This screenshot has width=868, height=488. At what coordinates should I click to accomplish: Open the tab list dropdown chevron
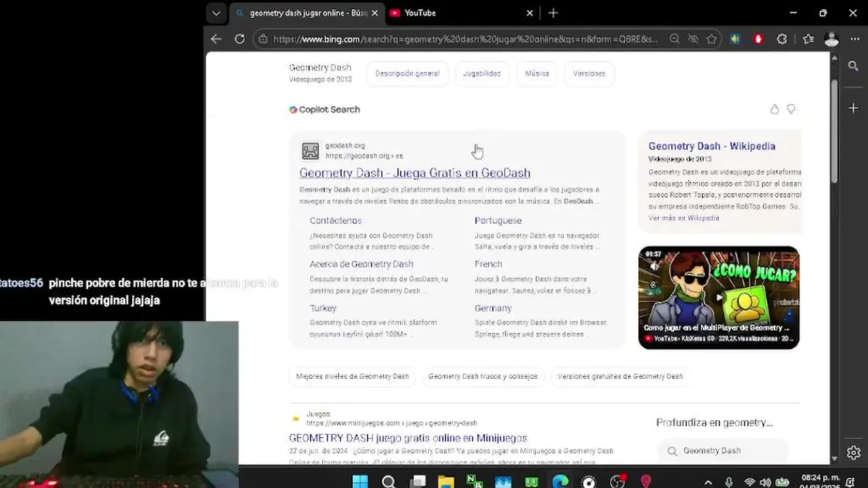point(216,13)
